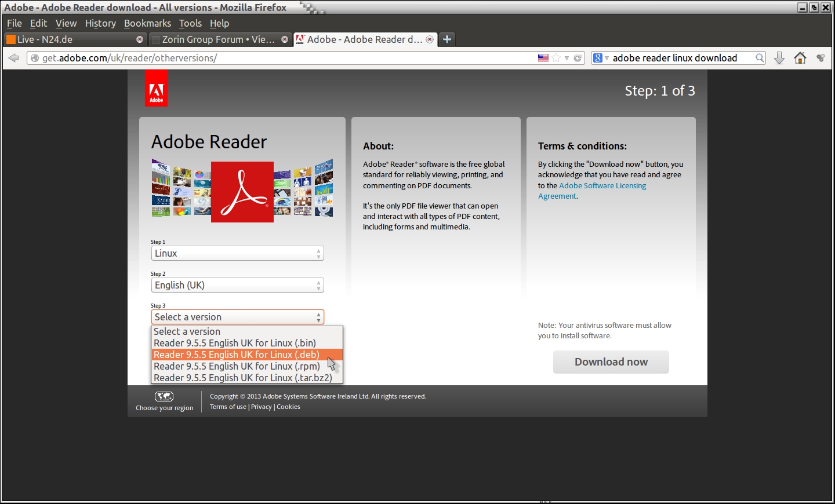Click the URL address bar field
The image size is (835, 504).
[x=278, y=58]
